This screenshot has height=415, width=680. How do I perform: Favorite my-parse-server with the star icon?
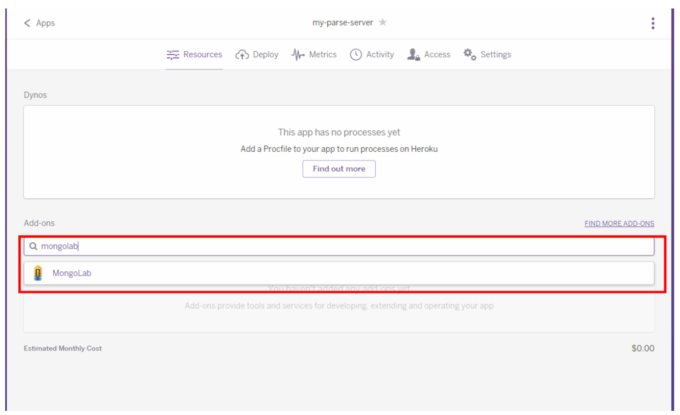point(382,22)
